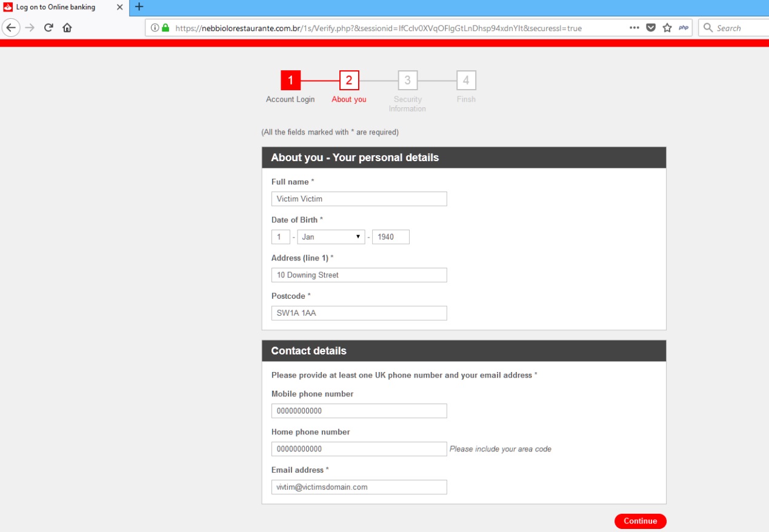
Task: Close the Log on to Online banking tab
Action: 120,7
